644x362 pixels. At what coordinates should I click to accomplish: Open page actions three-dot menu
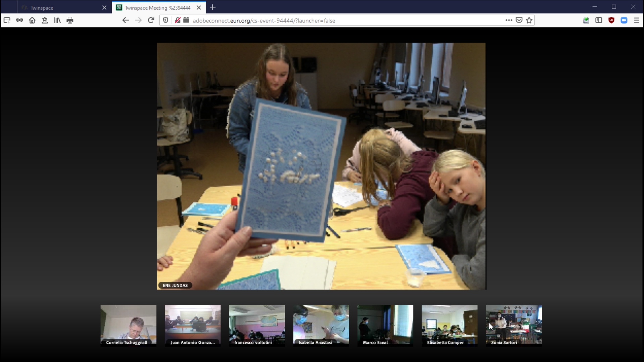[509, 20]
